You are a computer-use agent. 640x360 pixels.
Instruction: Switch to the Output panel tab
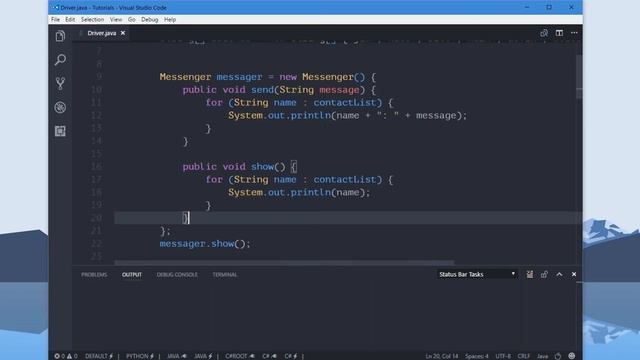132,275
